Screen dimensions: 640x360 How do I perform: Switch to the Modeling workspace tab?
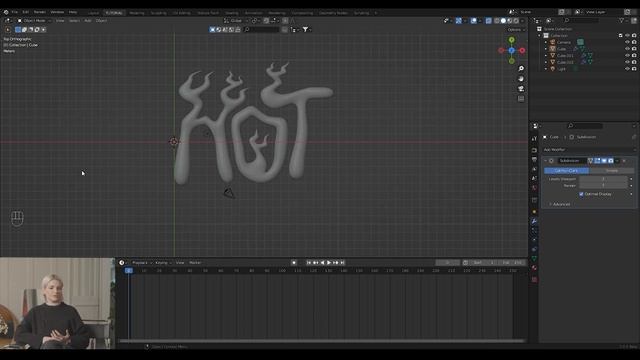point(137,13)
